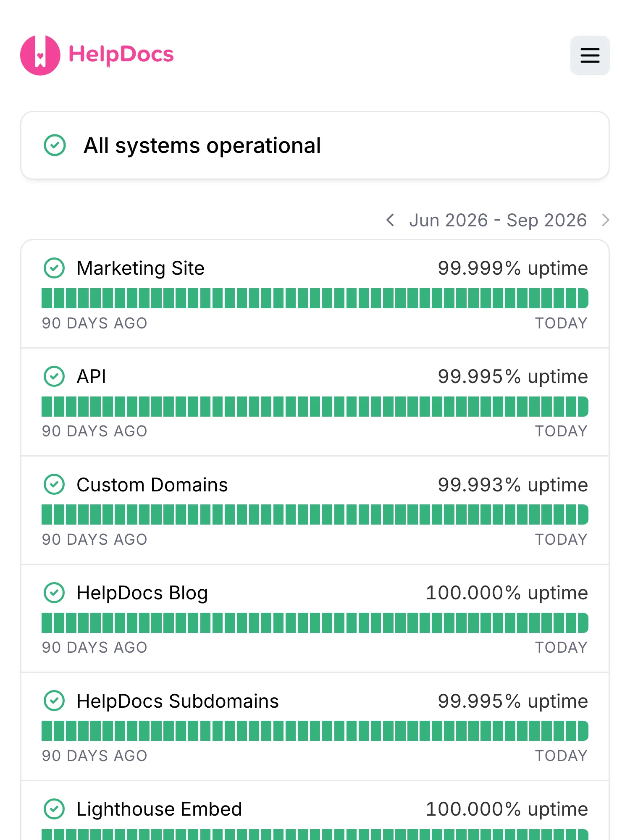Click the HelpDocs Blog status check icon
The image size is (630, 840).
point(54,593)
